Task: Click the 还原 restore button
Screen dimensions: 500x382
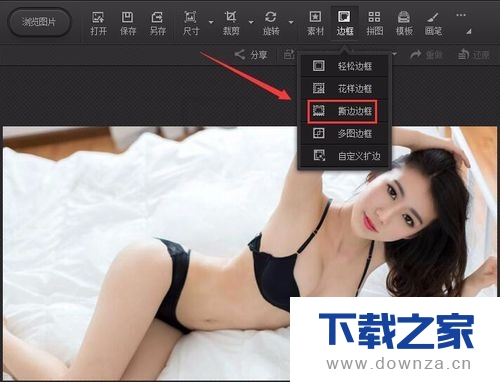Action: click(x=474, y=55)
